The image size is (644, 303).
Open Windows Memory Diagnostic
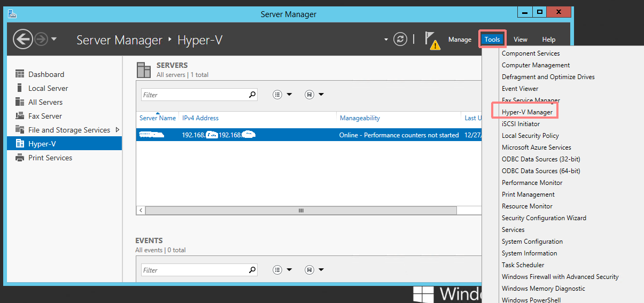544,289
